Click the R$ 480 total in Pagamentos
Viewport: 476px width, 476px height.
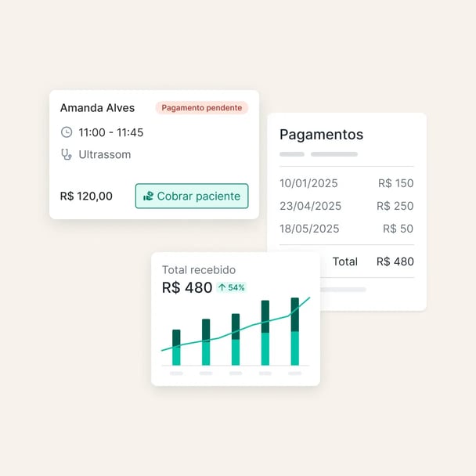coord(395,261)
